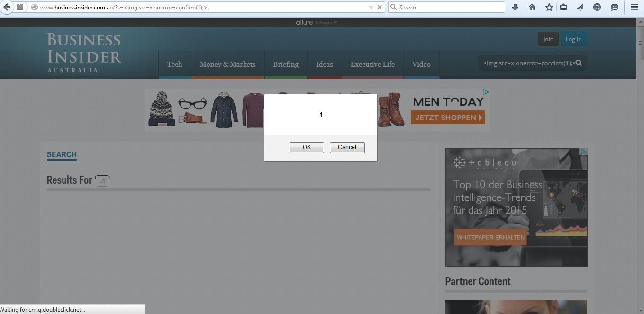Click WHITEPAPER ERHALTEN button in ad
The image size is (644, 314).
pos(490,237)
